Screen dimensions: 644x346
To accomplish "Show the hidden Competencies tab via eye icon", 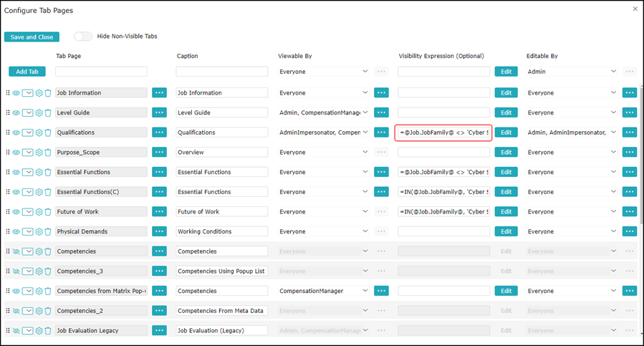I will click(x=16, y=251).
